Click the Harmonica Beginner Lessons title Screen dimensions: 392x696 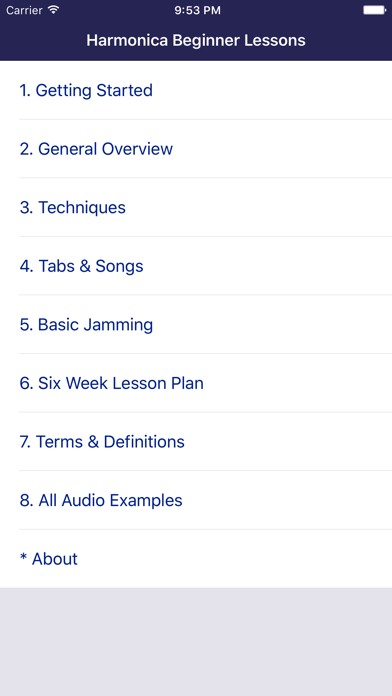coord(196,40)
